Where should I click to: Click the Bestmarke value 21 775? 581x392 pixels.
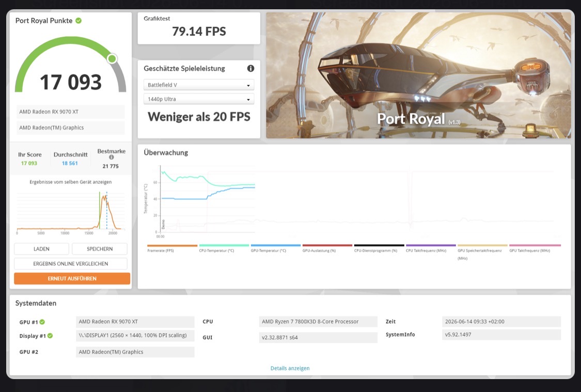click(111, 166)
